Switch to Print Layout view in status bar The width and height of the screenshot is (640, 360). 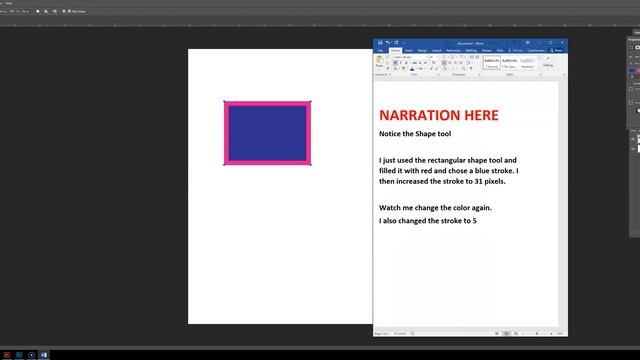506,333
